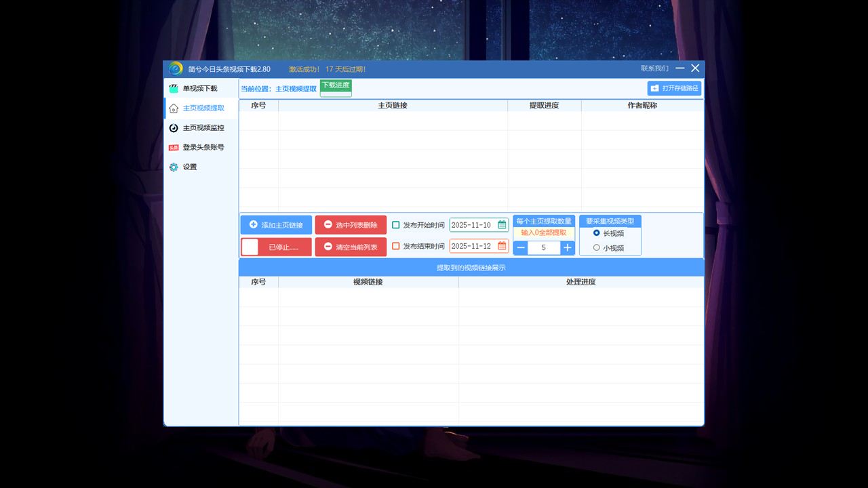Click the red Toutiao icon for 登录头条账号

[174, 148]
